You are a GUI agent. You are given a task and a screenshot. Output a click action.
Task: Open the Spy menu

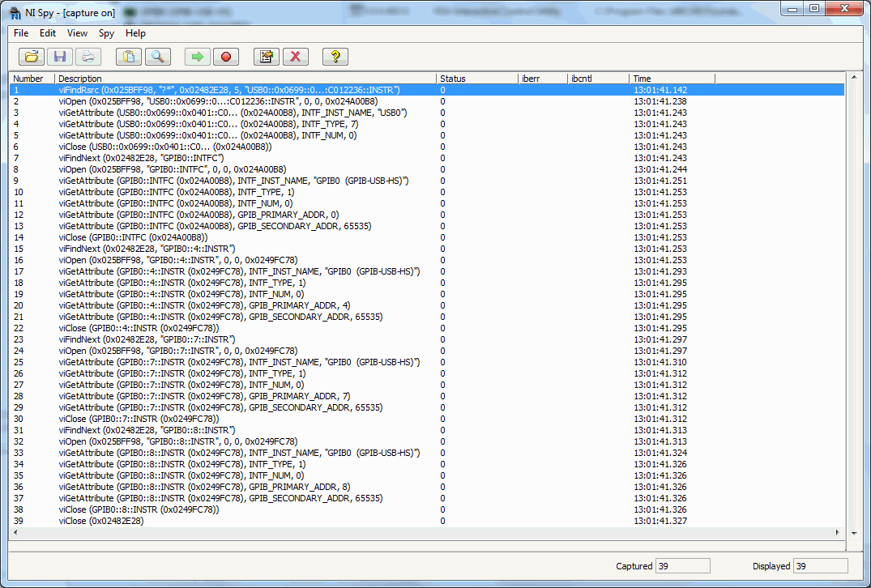pyautogui.click(x=106, y=33)
